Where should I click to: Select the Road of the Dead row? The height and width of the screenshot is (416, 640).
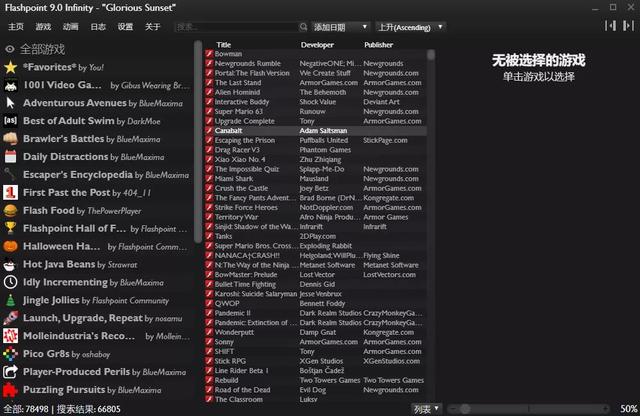click(316, 390)
